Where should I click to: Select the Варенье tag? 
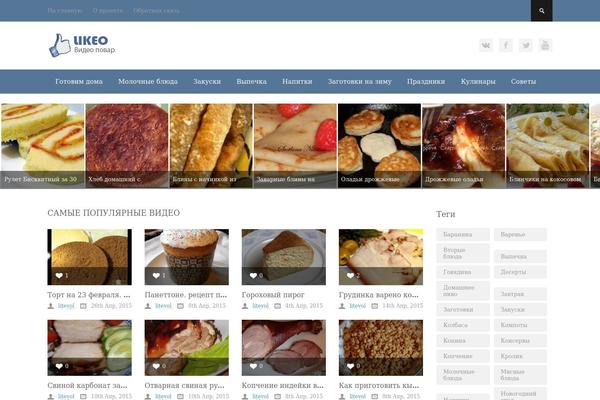click(x=520, y=234)
